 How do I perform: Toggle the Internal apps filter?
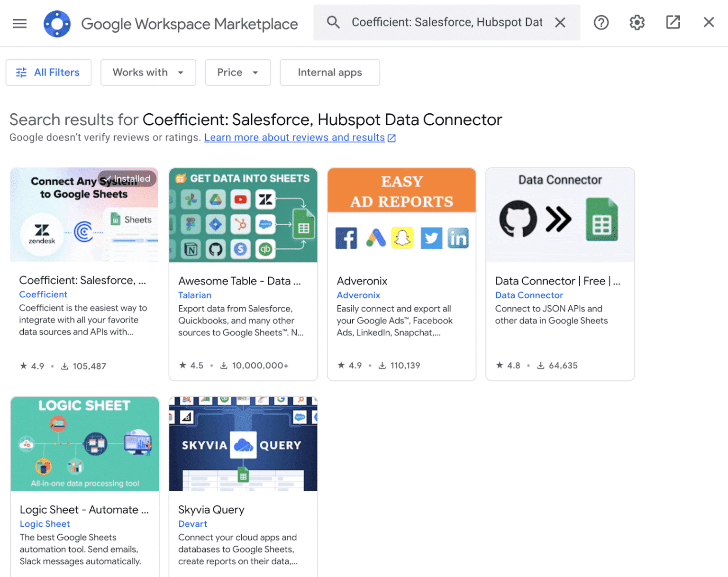pyautogui.click(x=329, y=72)
